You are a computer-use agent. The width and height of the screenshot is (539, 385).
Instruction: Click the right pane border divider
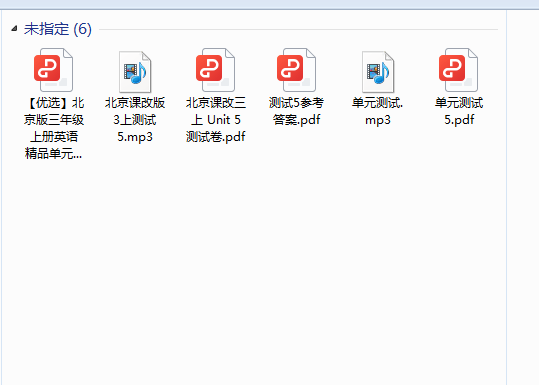pos(506,196)
